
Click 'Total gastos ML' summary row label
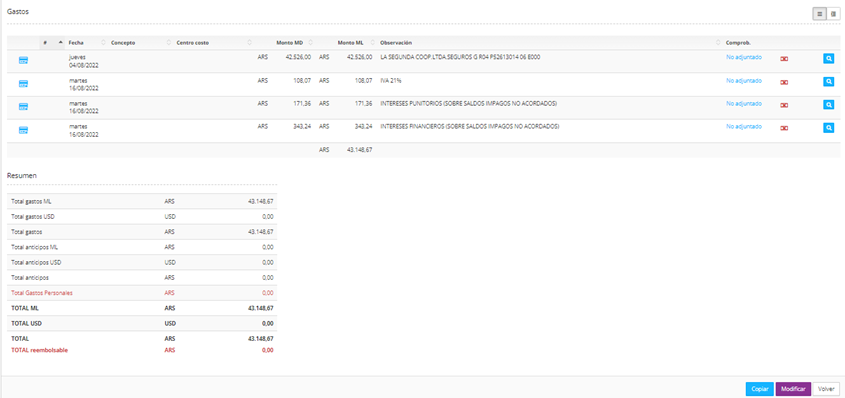[31, 201]
